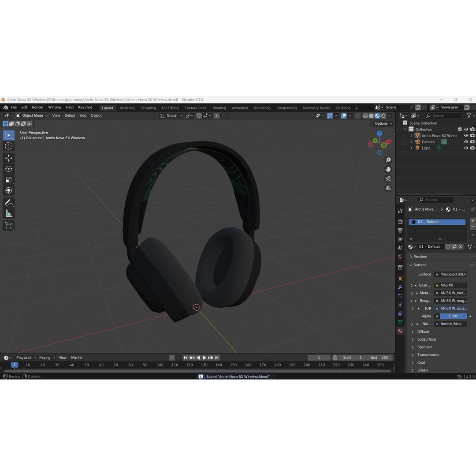Jump to the timeline end frame button
This screenshot has height=476, width=476.
[217, 358]
